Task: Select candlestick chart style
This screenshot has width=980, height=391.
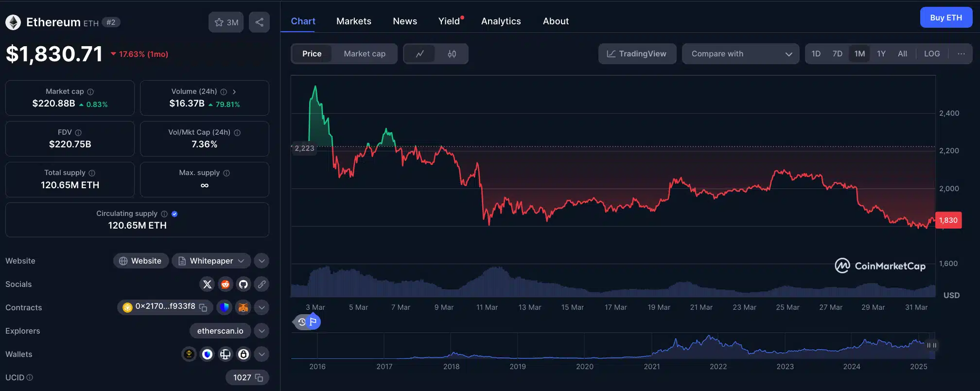Action: coord(452,54)
